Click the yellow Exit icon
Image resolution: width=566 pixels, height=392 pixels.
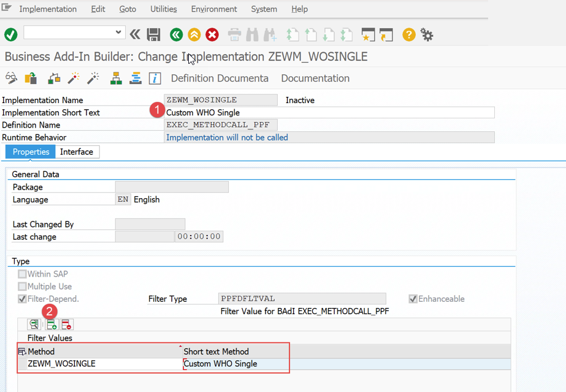[194, 34]
